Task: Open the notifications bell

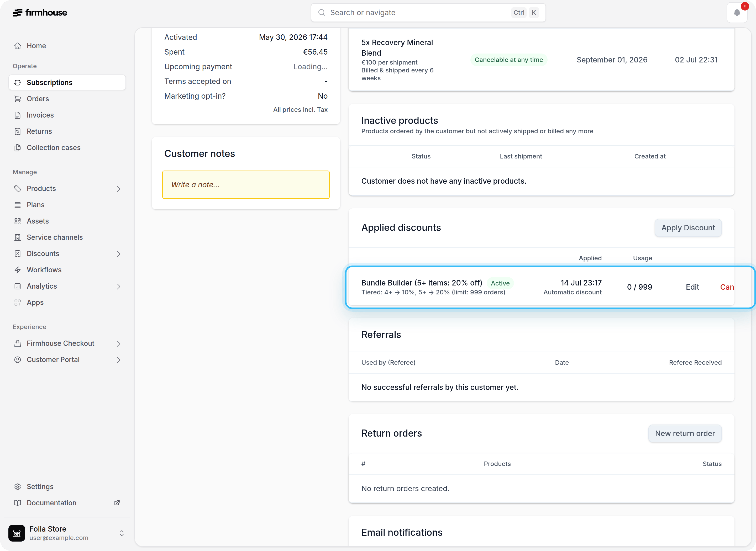Action: tap(737, 13)
